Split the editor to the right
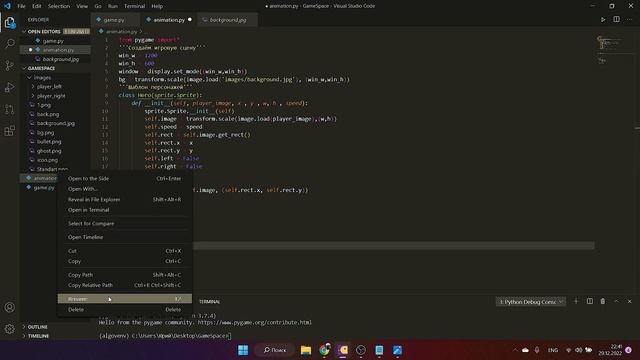This screenshot has height=360, width=640. click(616, 20)
